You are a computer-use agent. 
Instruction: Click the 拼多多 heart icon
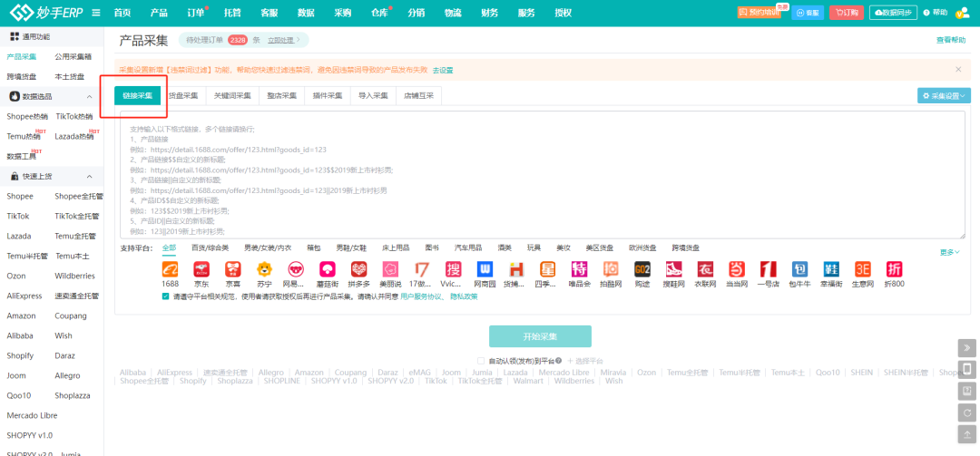click(x=358, y=269)
